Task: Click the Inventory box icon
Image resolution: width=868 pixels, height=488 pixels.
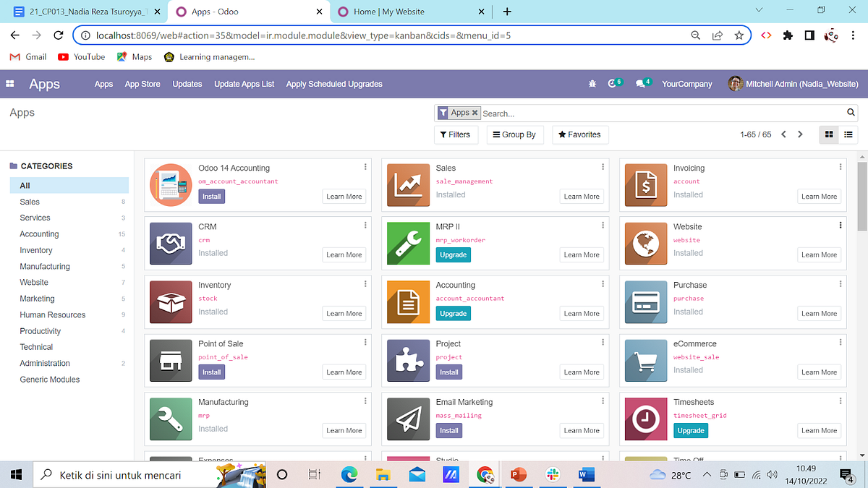Action: [x=171, y=302]
